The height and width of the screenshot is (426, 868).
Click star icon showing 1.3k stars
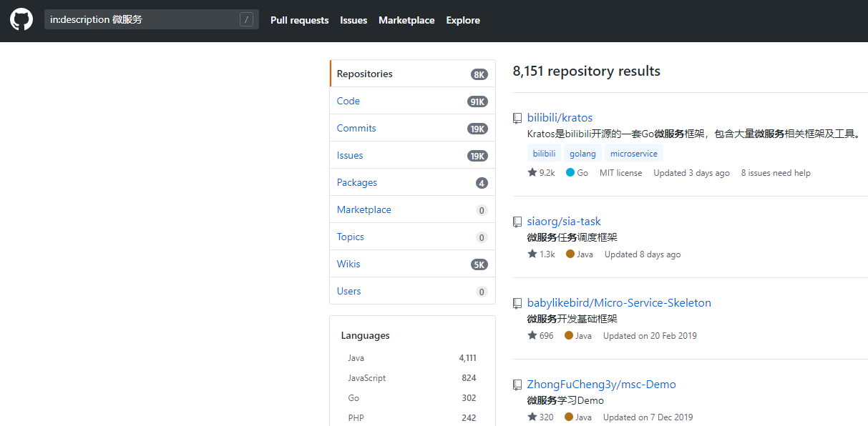click(532, 254)
